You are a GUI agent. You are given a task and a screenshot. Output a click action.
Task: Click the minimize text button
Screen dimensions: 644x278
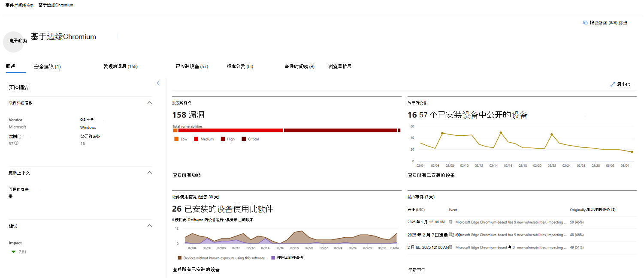pyautogui.click(x=623, y=84)
